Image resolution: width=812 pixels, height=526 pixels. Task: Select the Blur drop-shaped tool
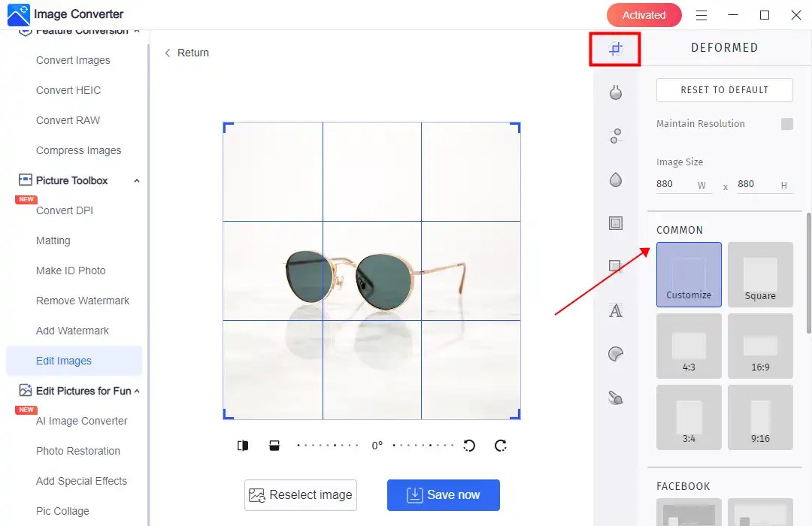point(616,180)
